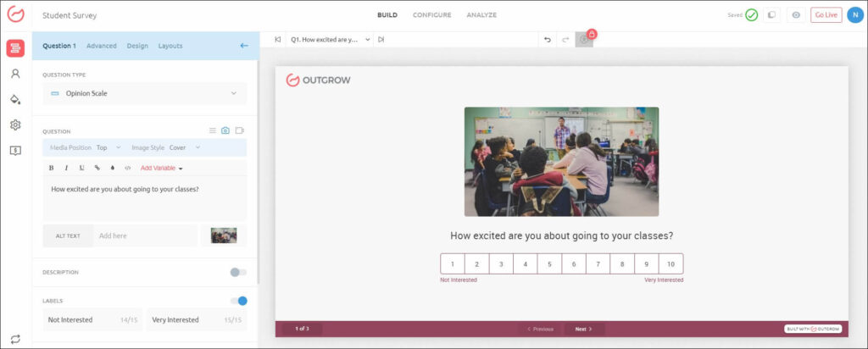Open the paint bucket design settings in sidebar
Screen dimensions: 868x349
click(15, 99)
